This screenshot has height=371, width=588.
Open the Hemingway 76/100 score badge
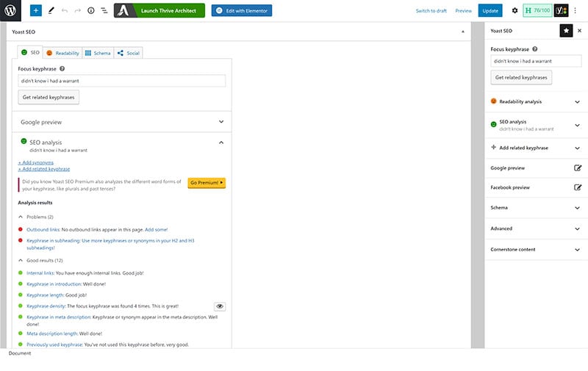537,10
